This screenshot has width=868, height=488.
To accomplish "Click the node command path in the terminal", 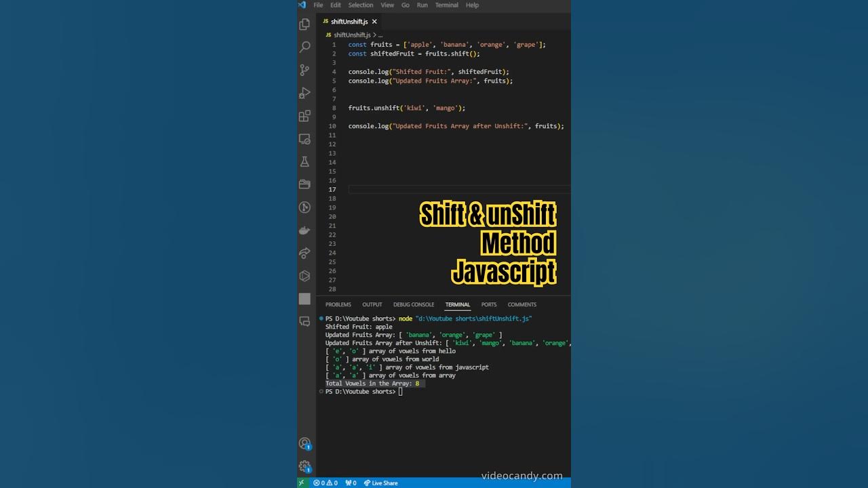I will 474,319.
